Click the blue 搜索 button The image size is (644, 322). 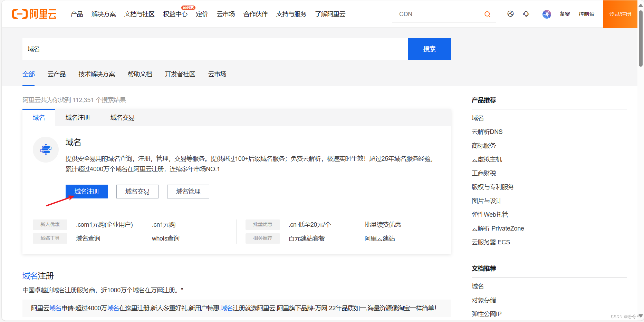[x=429, y=49]
